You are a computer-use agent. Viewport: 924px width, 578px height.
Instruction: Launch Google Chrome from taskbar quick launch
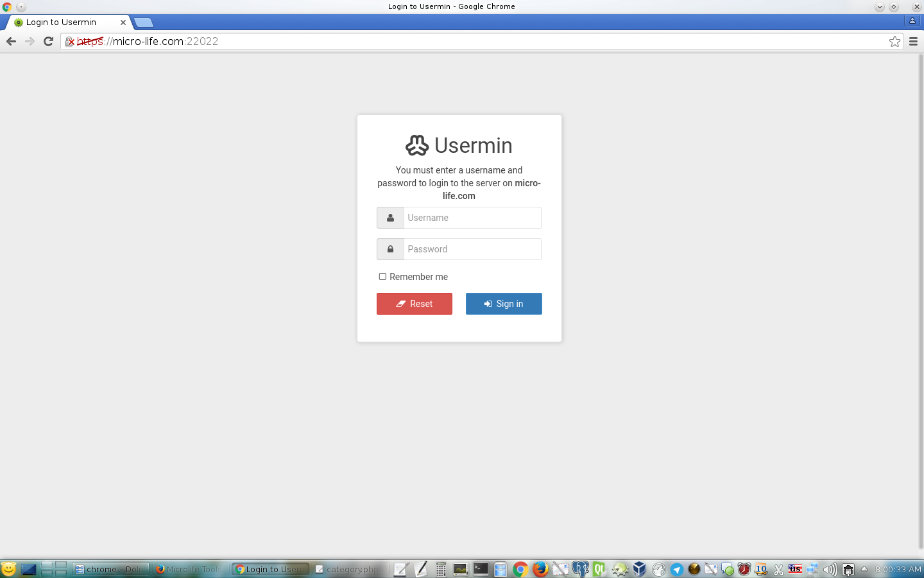click(x=520, y=569)
